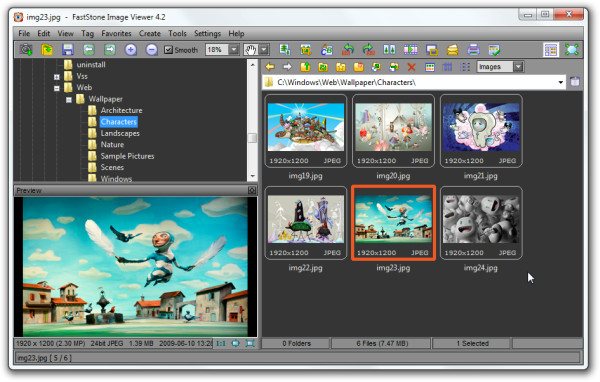This screenshot has width=600, height=382.
Task: Start the slideshow from the toolbar icon
Action: 410,49
